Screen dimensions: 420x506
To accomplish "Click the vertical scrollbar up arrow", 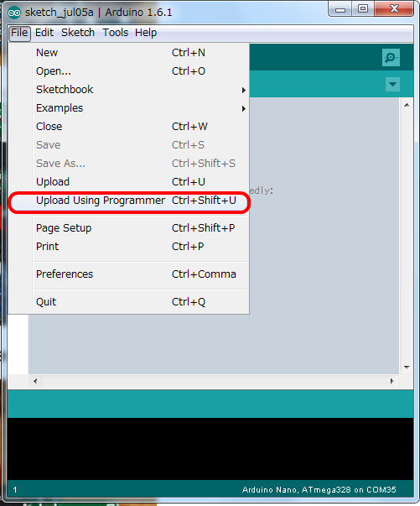I will tap(407, 105).
